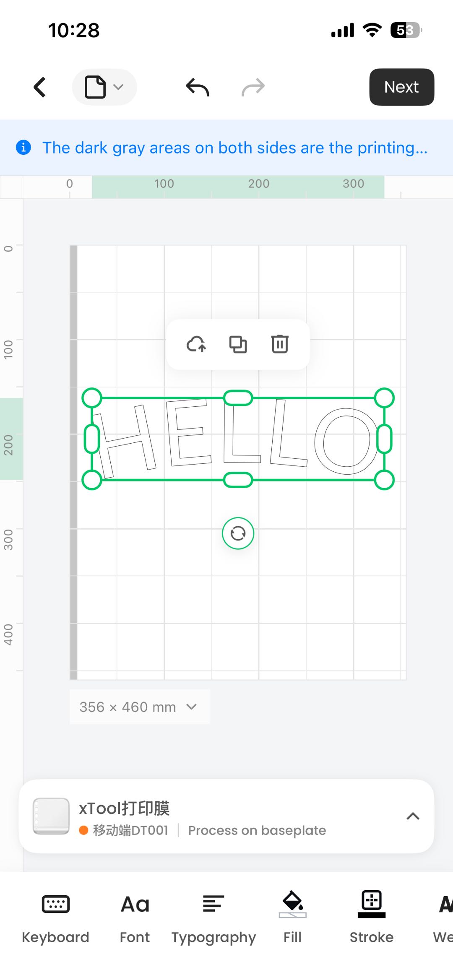The width and height of the screenshot is (453, 980).
Task: Tap the bottom-left corner resize handle
Action: 92,480
